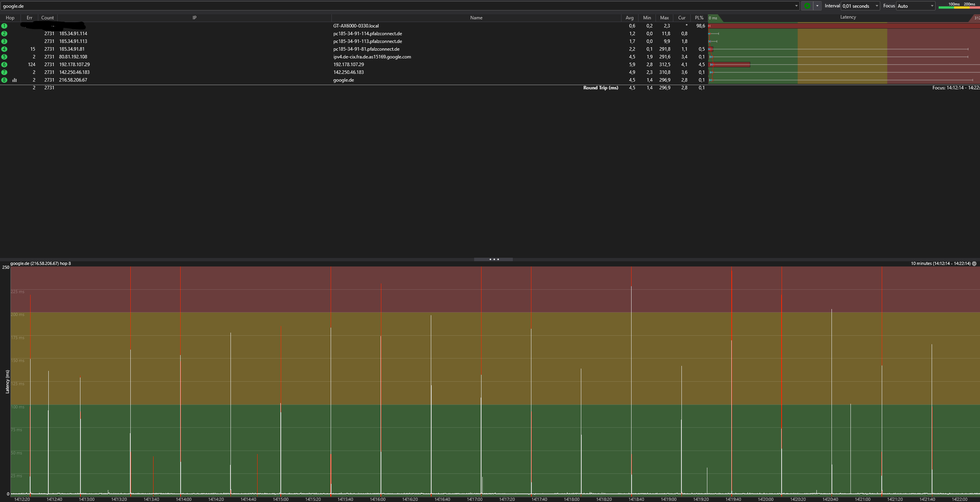980x502 pixels.
Task: Click the Latency graph column header
Action: click(848, 17)
